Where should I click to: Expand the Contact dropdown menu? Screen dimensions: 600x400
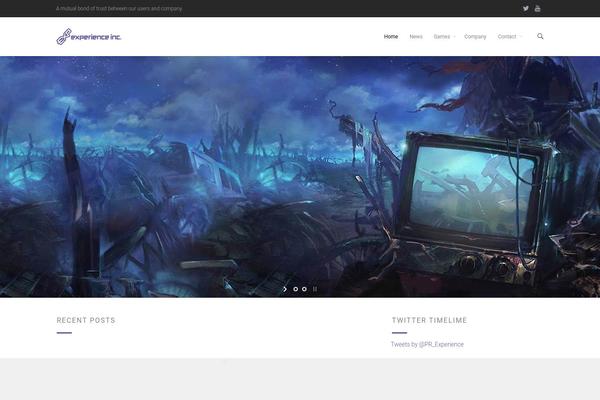tap(509, 37)
